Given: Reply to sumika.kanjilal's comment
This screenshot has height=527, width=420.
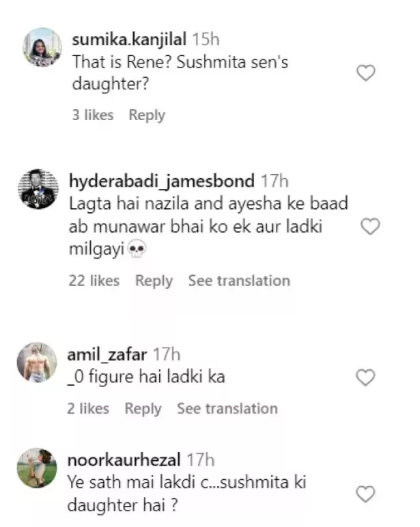Looking at the screenshot, I should point(147,115).
